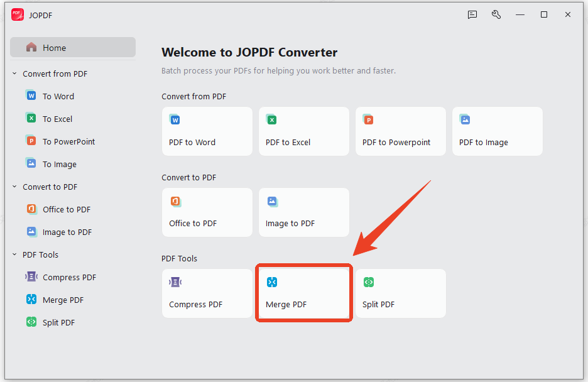
Task: Click the merge icon on Merge PDF card
Action: click(272, 282)
